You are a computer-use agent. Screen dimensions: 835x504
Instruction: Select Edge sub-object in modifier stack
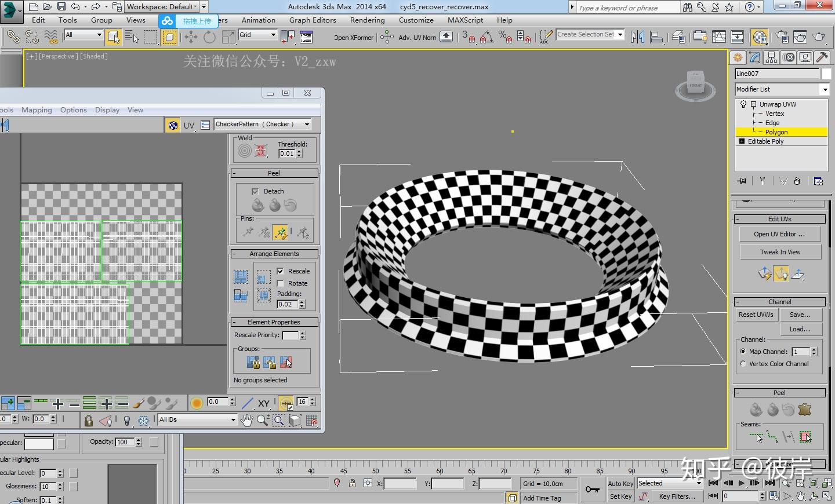(x=772, y=123)
